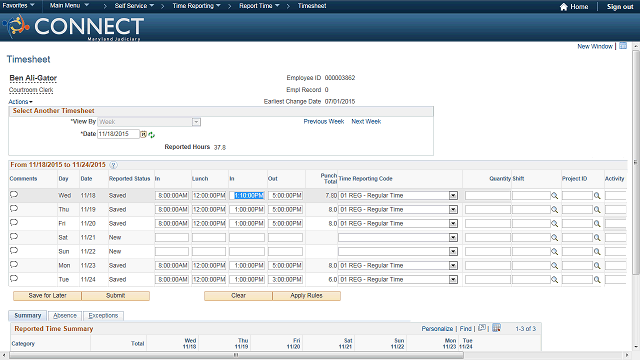Screen dimensions: 640x360
Task: Click the Save for Later button
Action: click(x=47, y=296)
